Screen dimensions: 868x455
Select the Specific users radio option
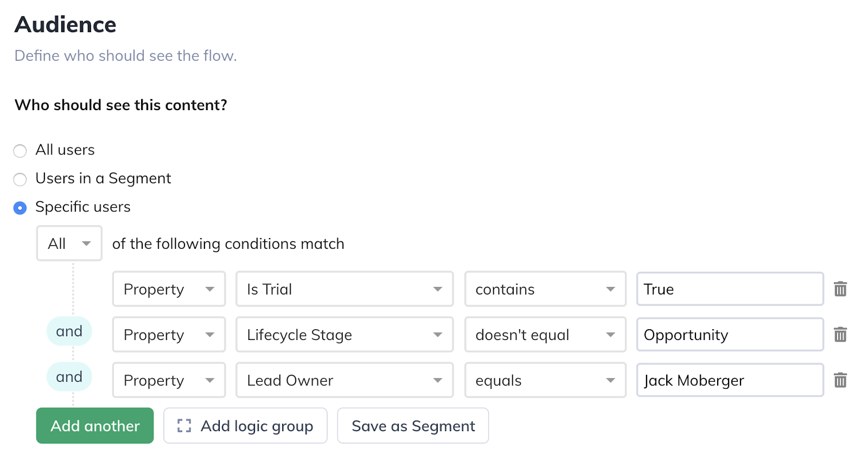tap(20, 208)
